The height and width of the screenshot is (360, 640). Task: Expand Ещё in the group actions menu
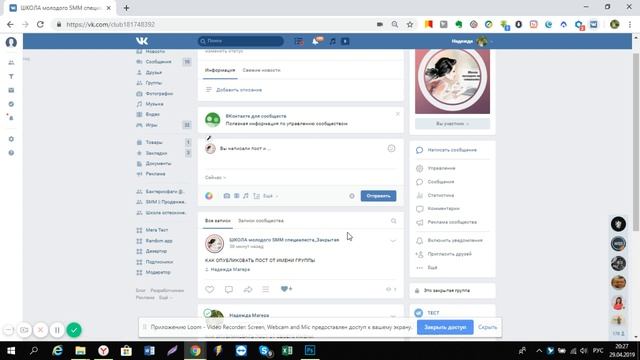coord(432,268)
